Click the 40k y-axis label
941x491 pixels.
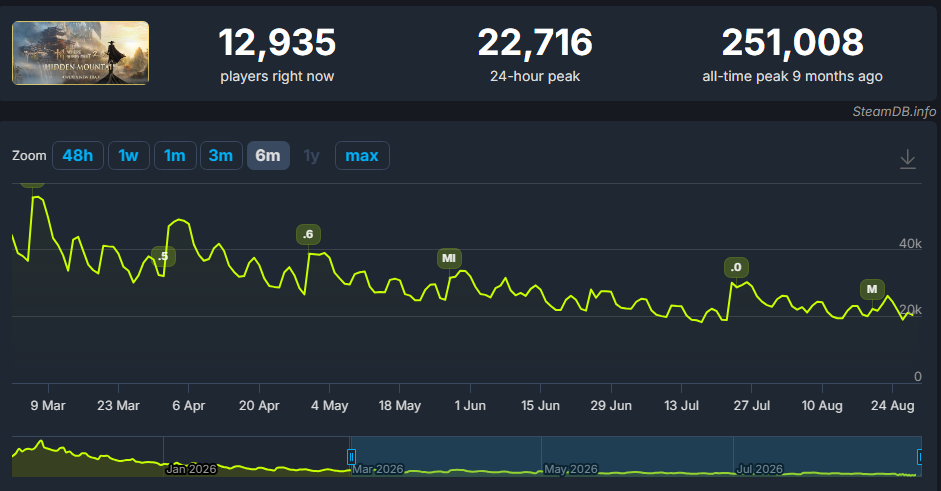(x=910, y=243)
